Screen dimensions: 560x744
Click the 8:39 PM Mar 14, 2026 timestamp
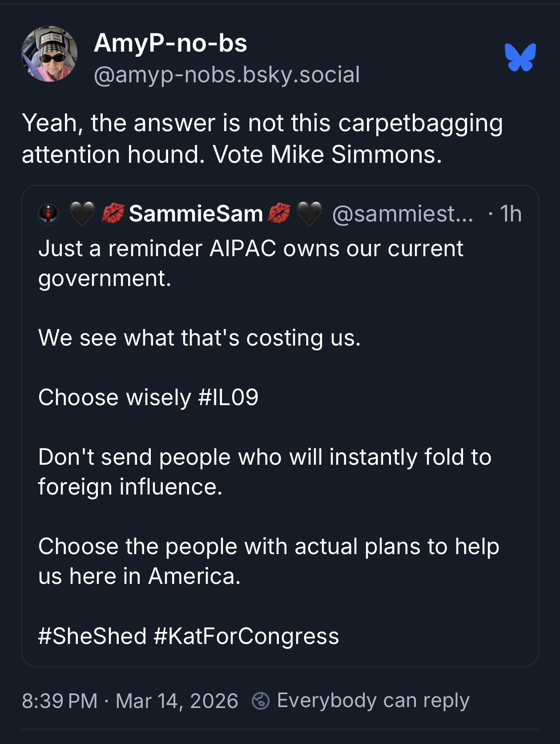tap(130, 701)
